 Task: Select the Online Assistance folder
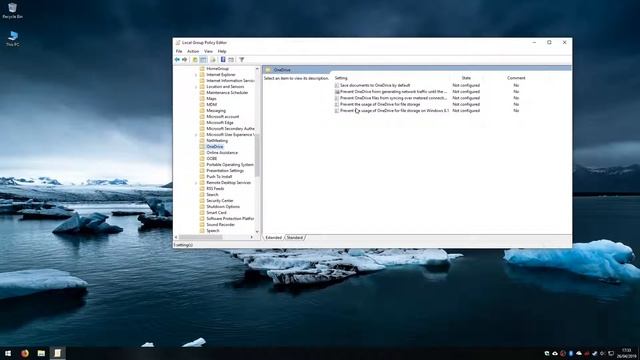pyautogui.click(x=218, y=153)
